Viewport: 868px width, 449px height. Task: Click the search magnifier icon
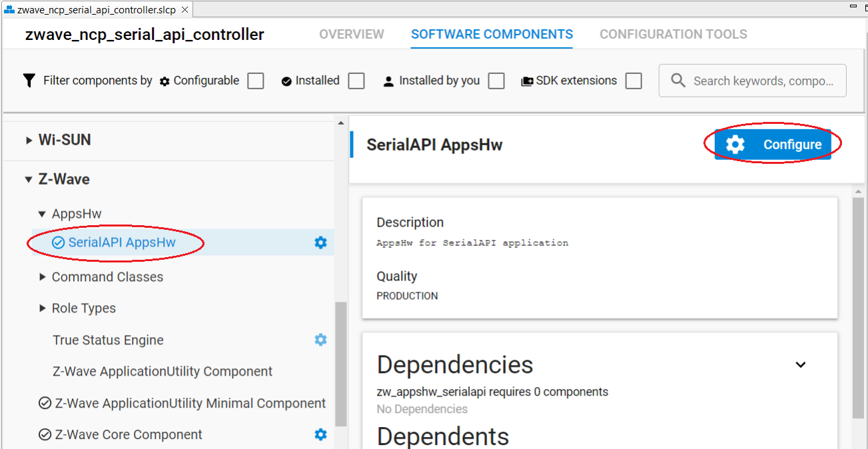[x=678, y=80]
